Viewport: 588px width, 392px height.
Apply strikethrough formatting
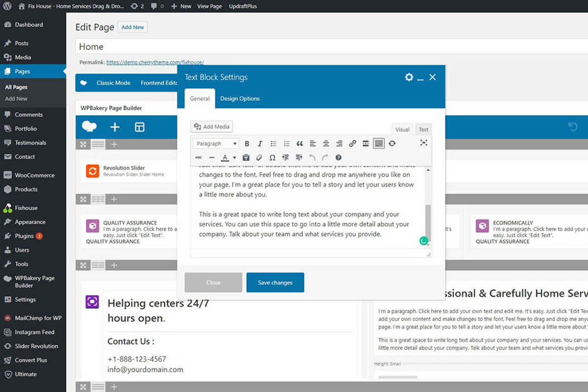click(x=198, y=157)
